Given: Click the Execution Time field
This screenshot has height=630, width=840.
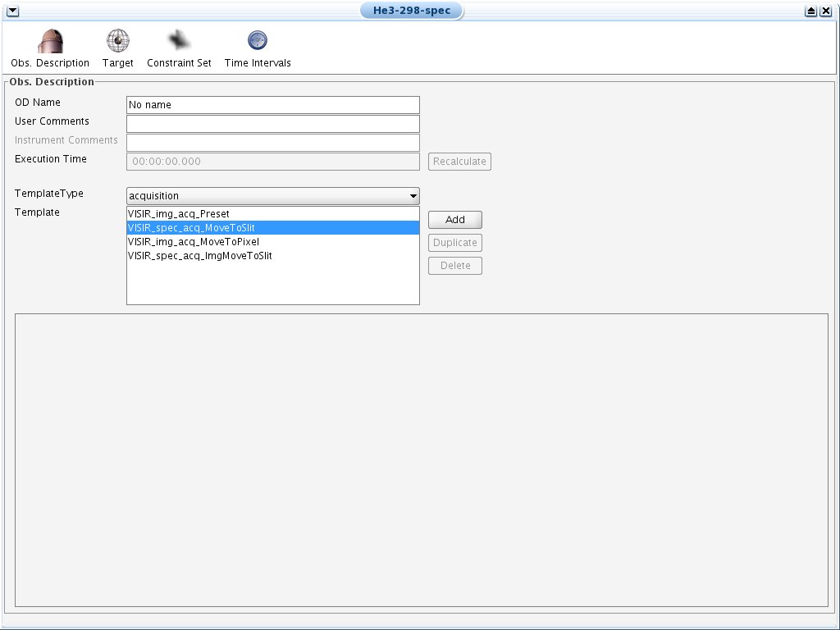Looking at the screenshot, I should [272, 162].
